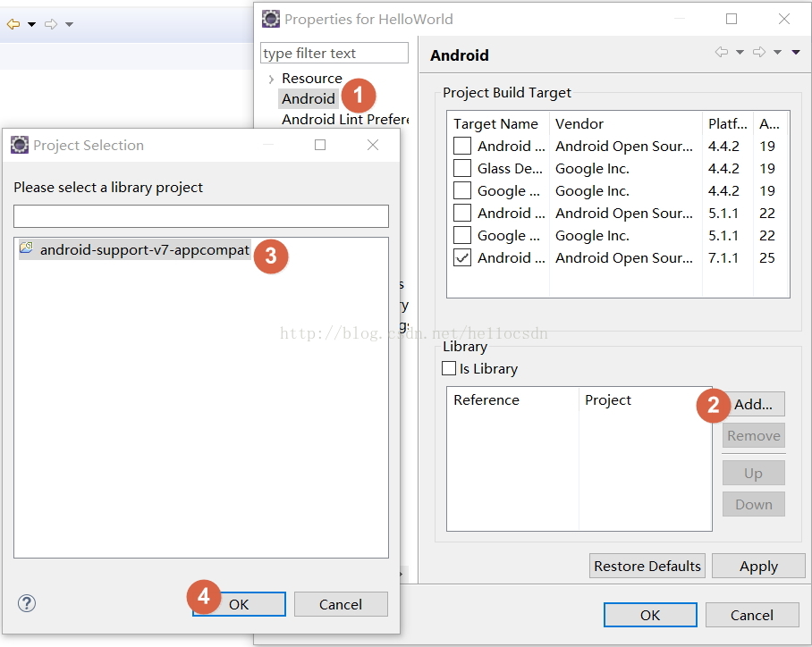Click the Reference column header
The image size is (812, 647).
(x=512, y=400)
